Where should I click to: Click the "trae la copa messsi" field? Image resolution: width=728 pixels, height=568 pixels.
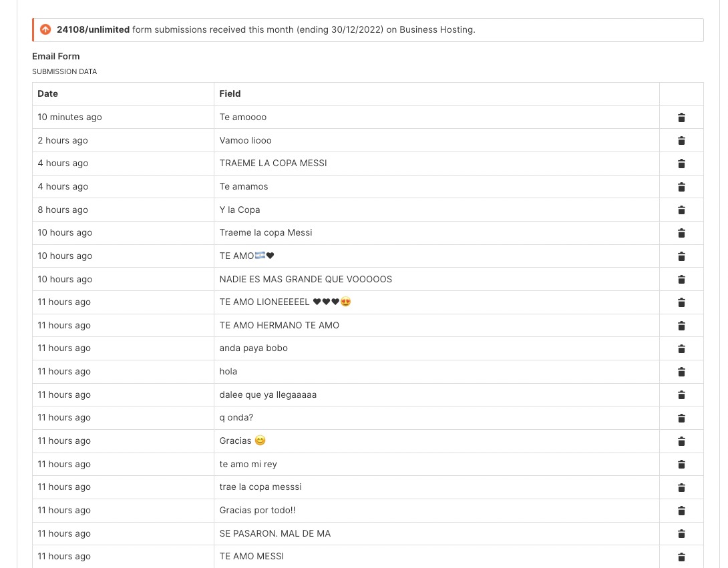(x=260, y=487)
